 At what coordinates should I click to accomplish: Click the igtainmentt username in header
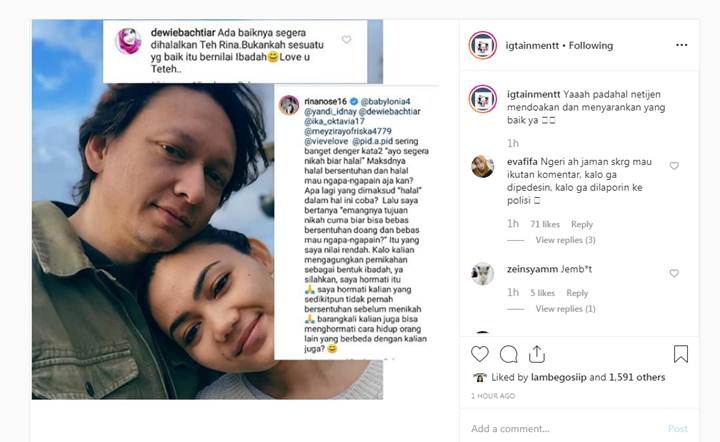pos(532,45)
